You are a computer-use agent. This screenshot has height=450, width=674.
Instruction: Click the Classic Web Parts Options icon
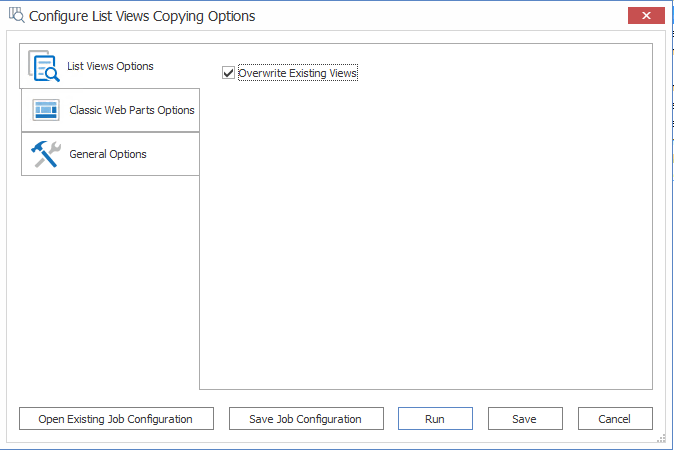point(47,110)
